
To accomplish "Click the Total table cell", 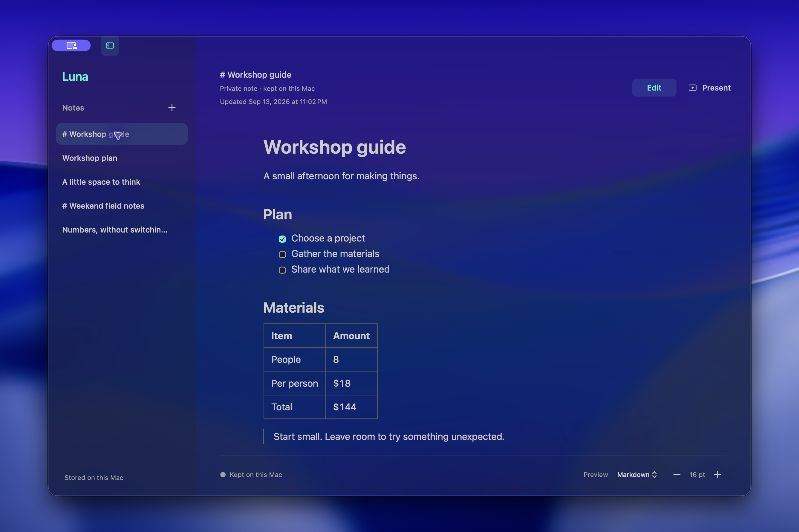I will [x=295, y=407].
